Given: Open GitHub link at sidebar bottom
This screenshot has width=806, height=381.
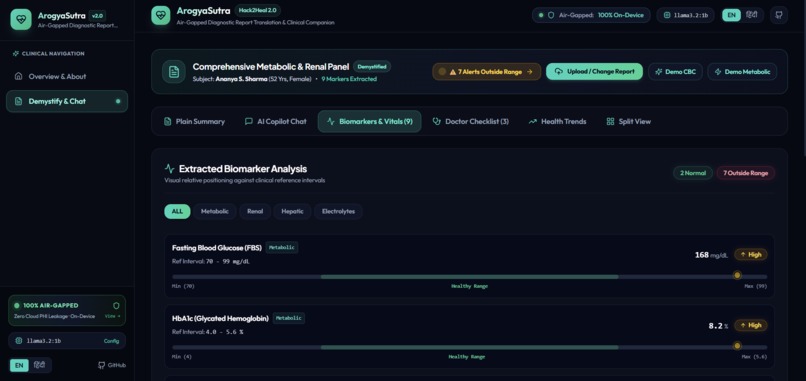Looking at the screenshot, I should click(x=112, y=366).
